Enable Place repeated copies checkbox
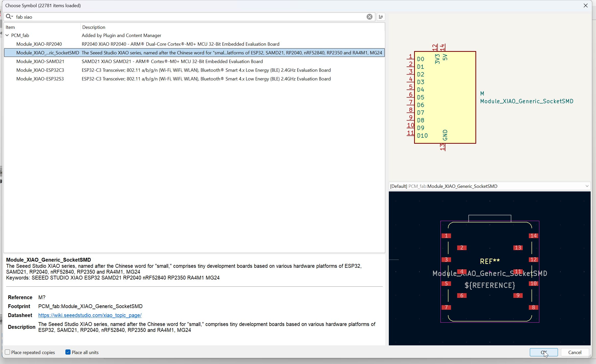Image resolution: width=596 pixels, height=364 pixels. click(x=8, y=352)
